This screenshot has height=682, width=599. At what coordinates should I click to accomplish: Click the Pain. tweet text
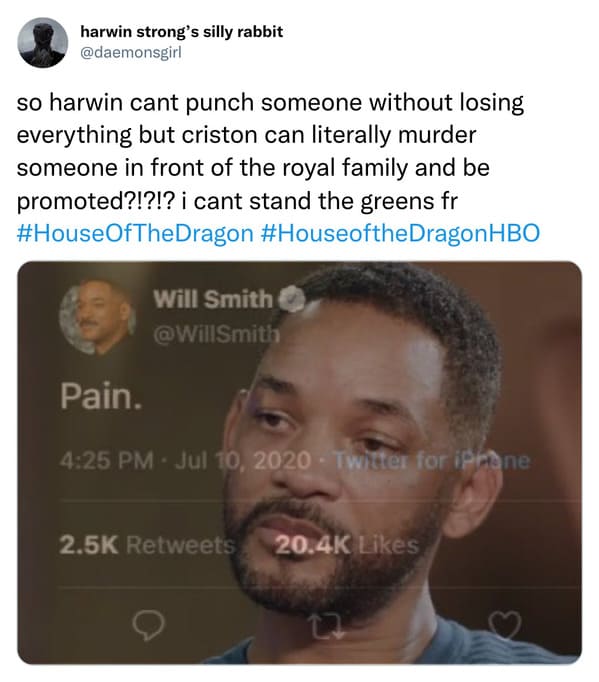pyautogui.click(x=101, y=396)
